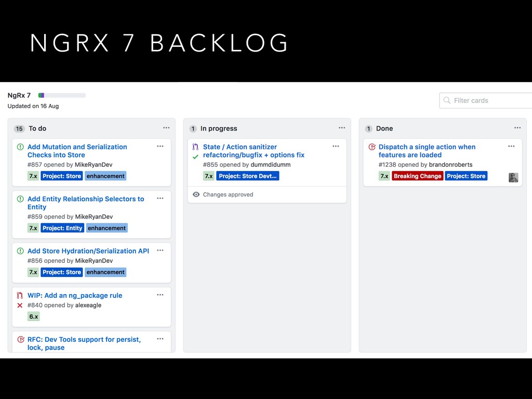Click green check status on #855 card

pyautogui.click(x=195, y=157)
